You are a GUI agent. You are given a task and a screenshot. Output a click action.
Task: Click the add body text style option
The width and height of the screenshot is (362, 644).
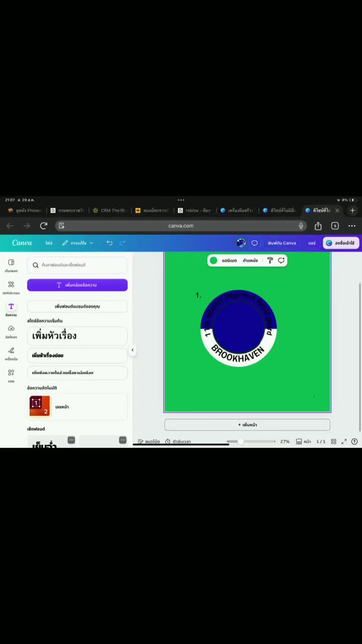click(77, 373)
